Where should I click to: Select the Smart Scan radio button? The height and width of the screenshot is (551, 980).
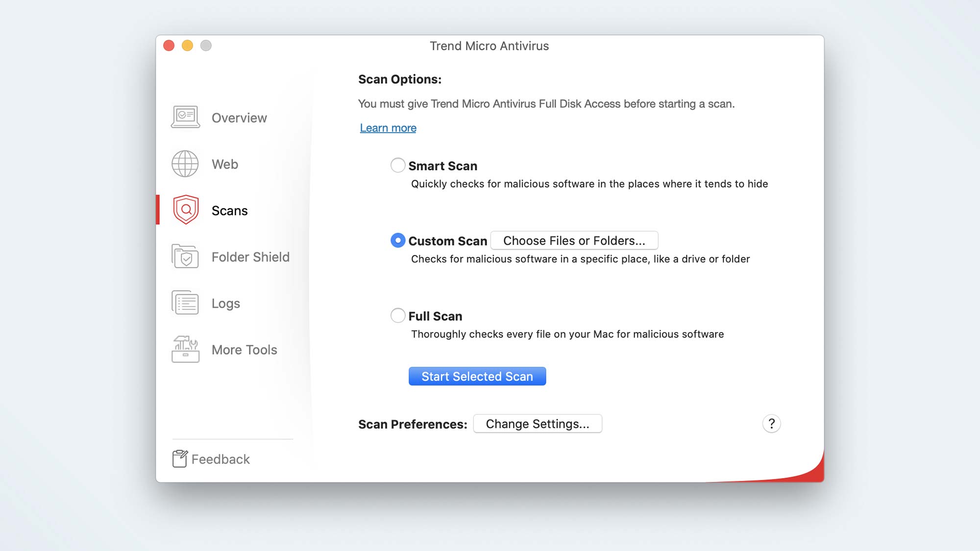pyautogui.click(x=397, y=166)
